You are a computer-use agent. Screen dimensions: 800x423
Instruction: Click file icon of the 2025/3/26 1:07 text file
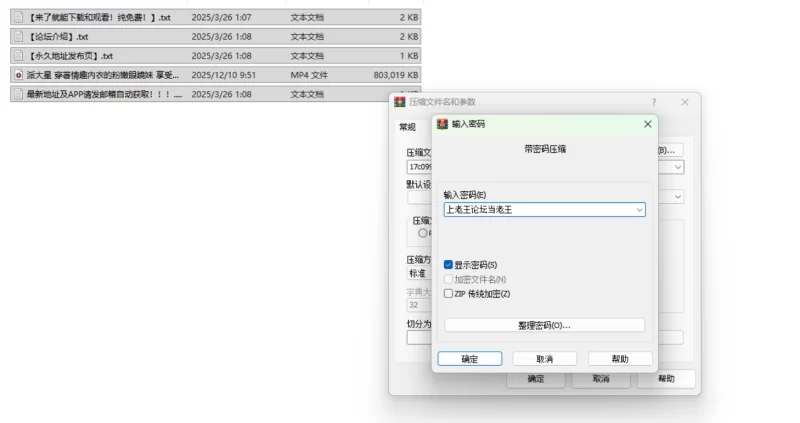pyautogui.click(x=18, y=17)
